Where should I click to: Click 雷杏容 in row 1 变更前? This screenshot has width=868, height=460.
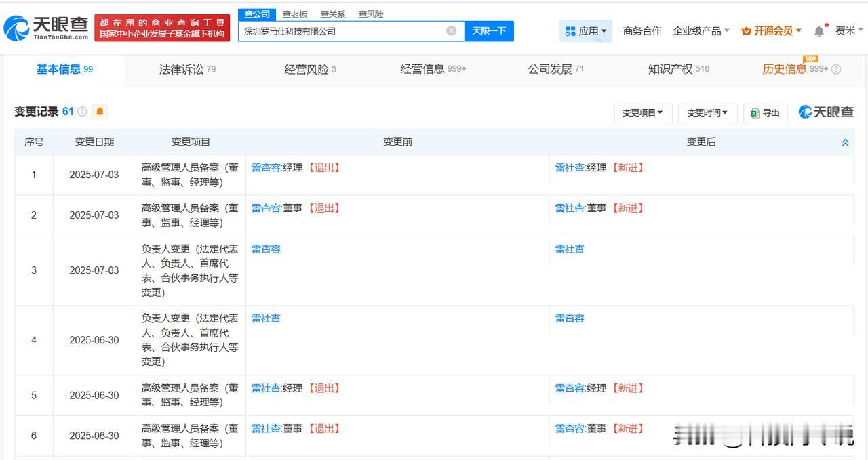pyautogui.click(x=266, y=167)
